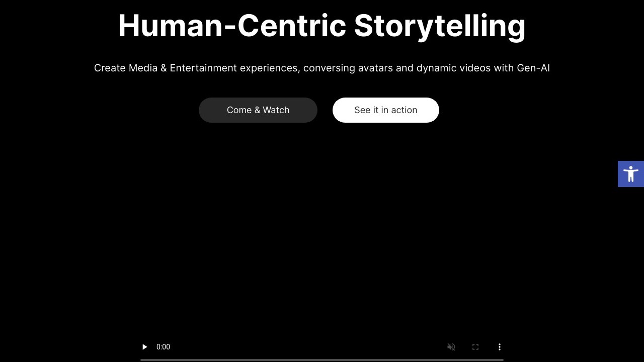Seek to the start of the video timeline
The width and height of the screenshot is (644, 362).
coord(142,359)
